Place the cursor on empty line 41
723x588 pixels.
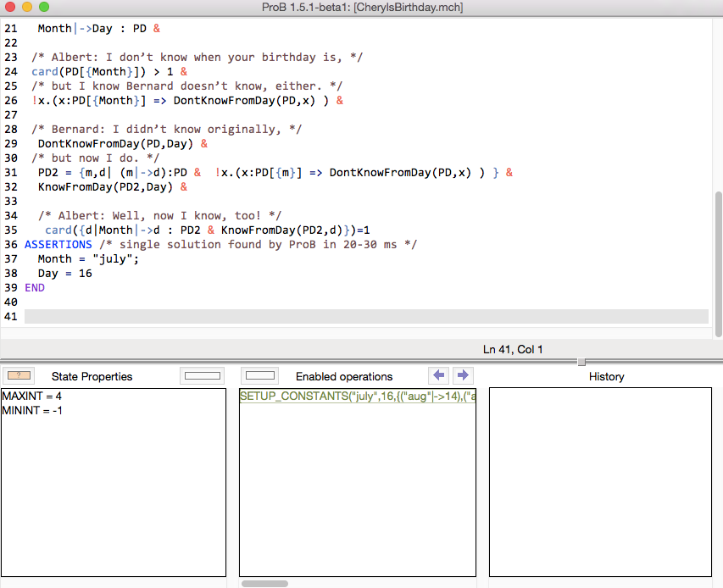tap(339, 317)
